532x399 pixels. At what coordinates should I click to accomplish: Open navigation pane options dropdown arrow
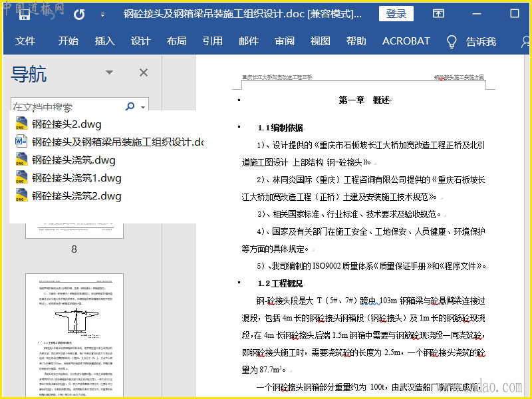(109, 72)
